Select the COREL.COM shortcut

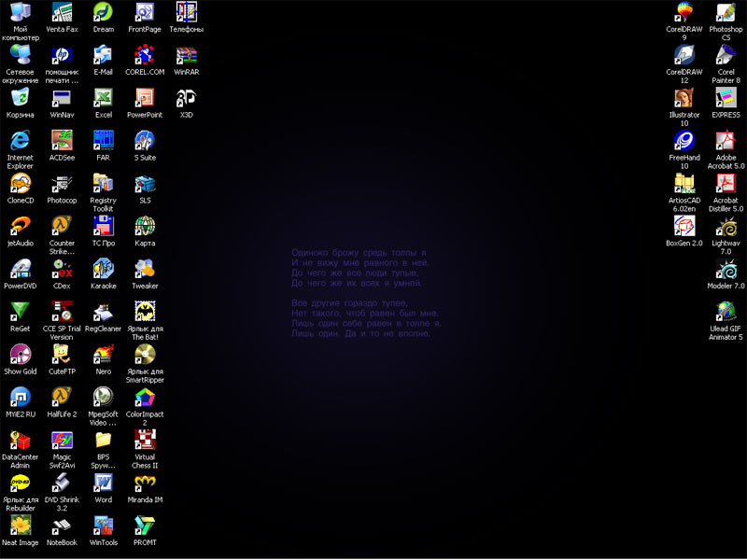click(145, 55)
